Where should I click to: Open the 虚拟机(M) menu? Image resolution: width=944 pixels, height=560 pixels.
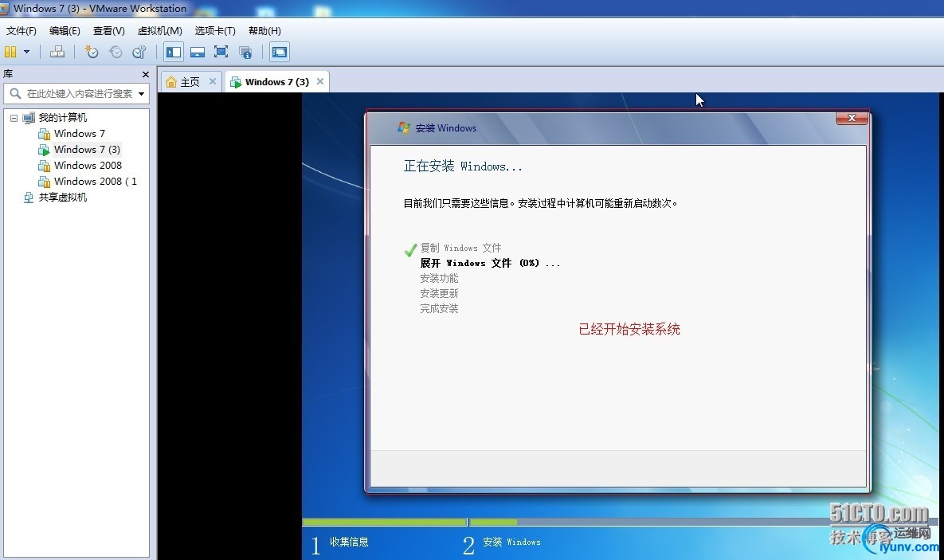(159, 31)
